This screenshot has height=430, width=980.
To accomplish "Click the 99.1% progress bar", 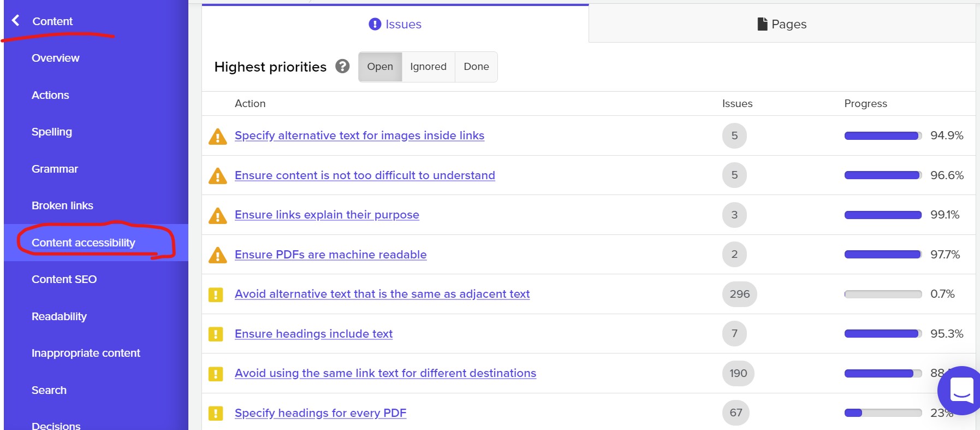I will pyautogui.click(x=883, y=215).
